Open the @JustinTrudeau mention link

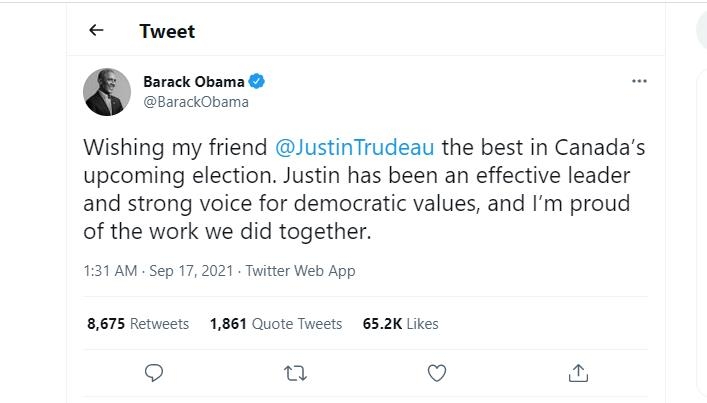pos(354,147)
